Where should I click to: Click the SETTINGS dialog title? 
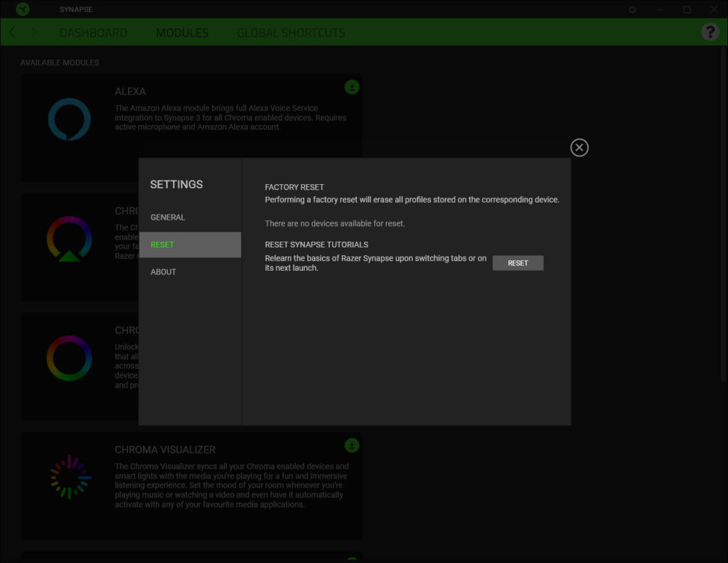point(176,184)
